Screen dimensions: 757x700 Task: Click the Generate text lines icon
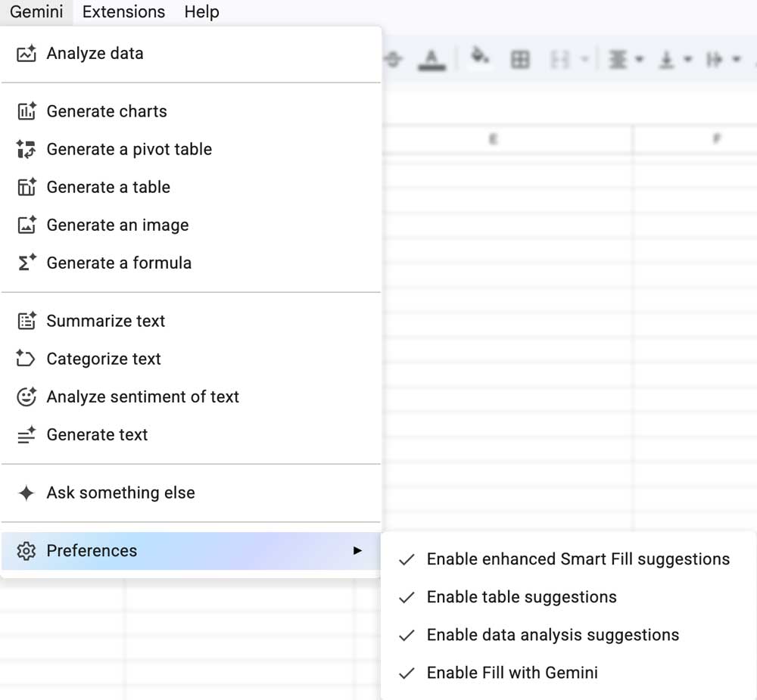(x=26, y=434)
